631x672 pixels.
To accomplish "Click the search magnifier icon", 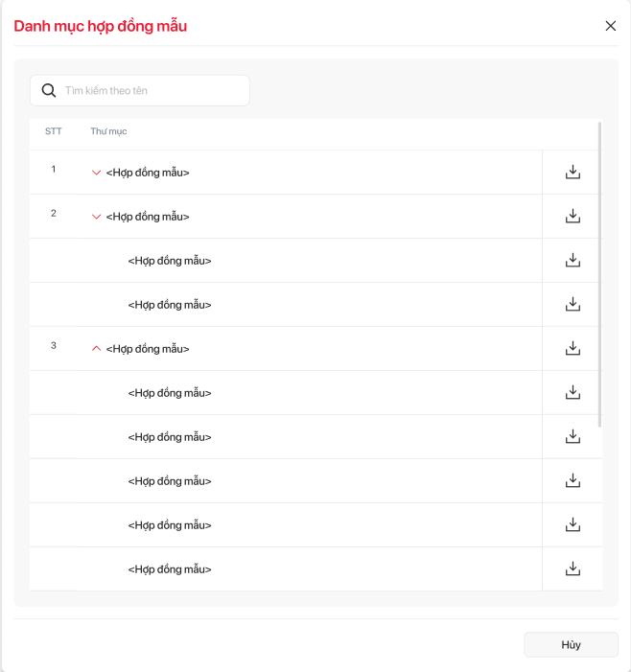I will coord(49,91).
